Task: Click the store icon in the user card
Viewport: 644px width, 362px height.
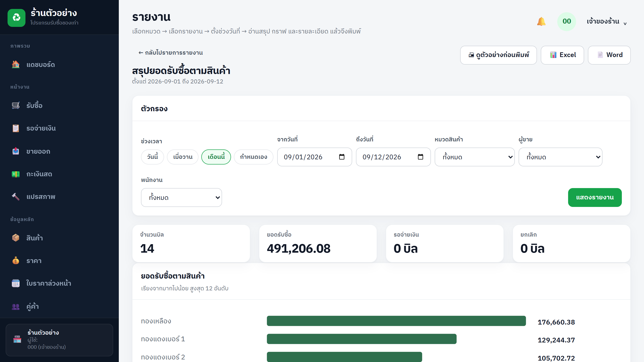Action: 17,340
